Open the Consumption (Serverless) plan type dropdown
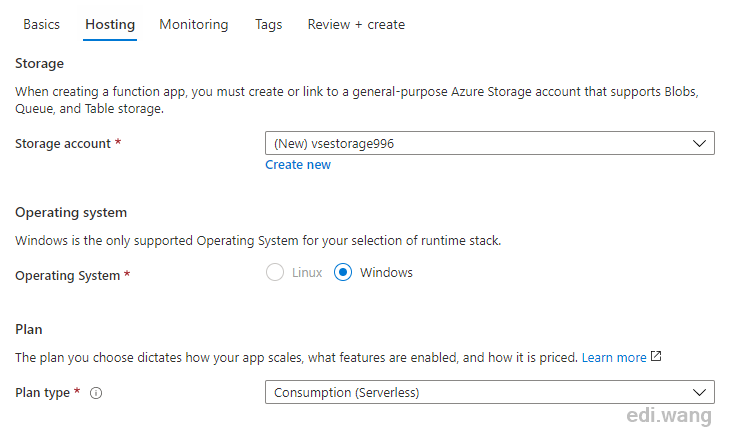The image size is (730, 444). click(x=490, y=392)
